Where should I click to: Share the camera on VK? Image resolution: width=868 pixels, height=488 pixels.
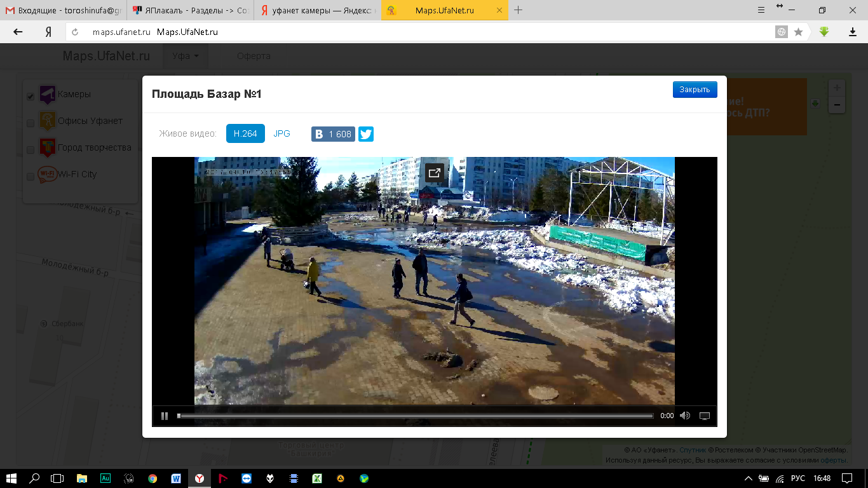coord(333,134)
